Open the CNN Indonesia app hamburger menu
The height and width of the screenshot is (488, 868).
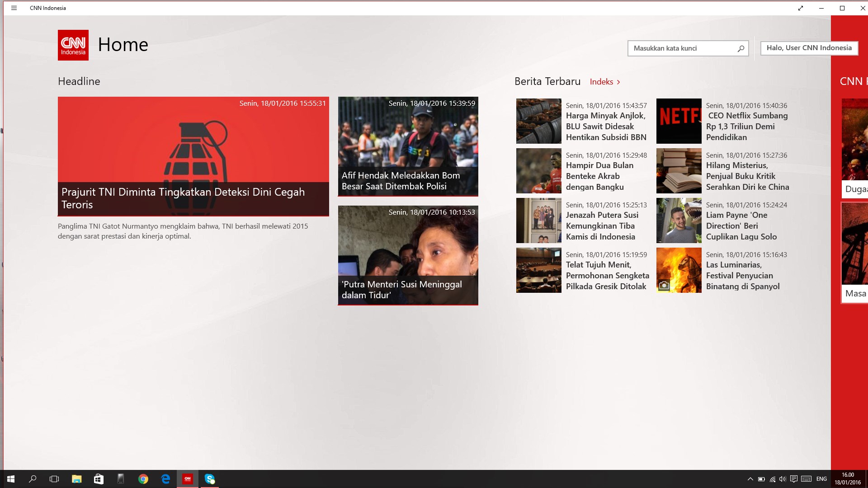14,8
